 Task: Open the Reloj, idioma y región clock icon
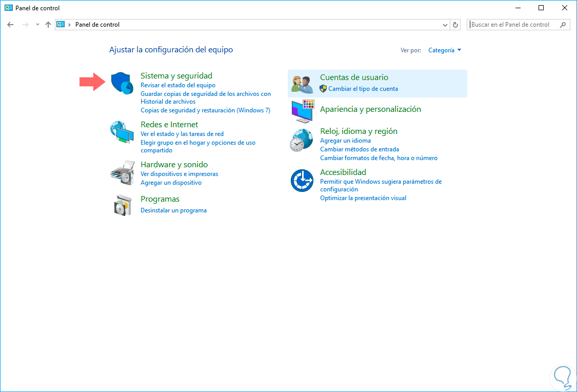click(x=302, y=140)
